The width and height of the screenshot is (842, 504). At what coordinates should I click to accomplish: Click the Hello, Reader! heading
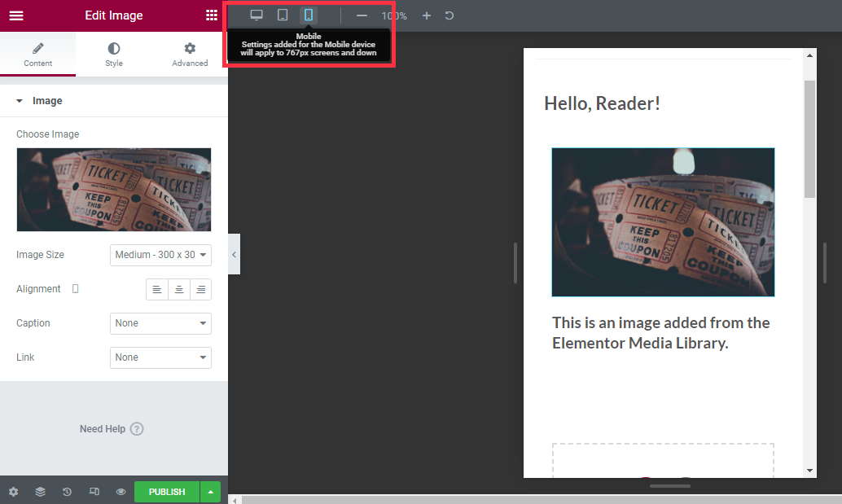tap(602, 103)
